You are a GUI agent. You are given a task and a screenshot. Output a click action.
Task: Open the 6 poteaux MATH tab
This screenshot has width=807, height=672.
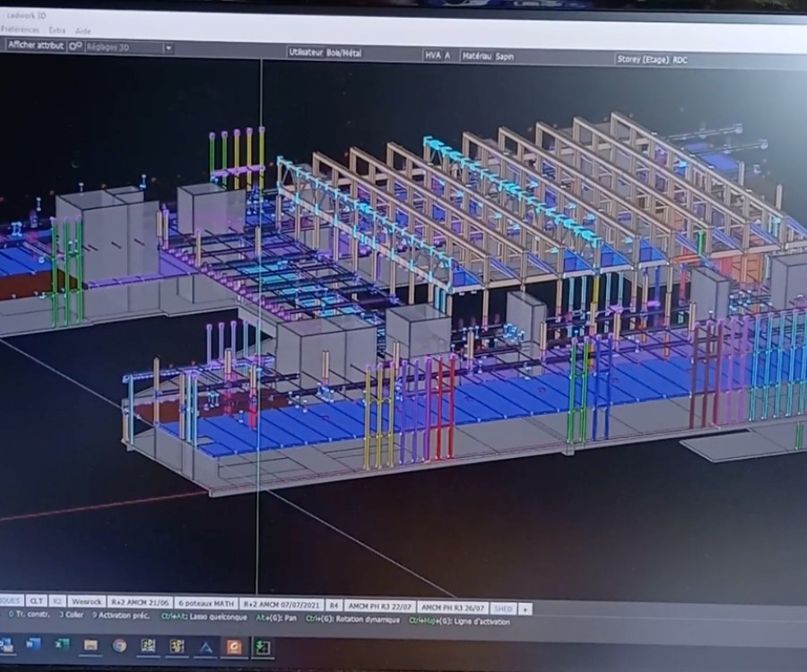point(206,603)
